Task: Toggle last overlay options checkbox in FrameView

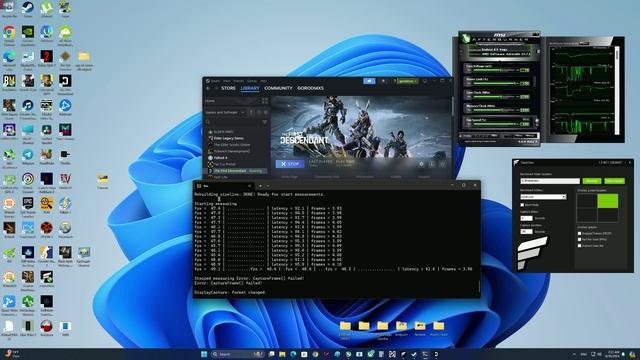Action: point(580,246)
